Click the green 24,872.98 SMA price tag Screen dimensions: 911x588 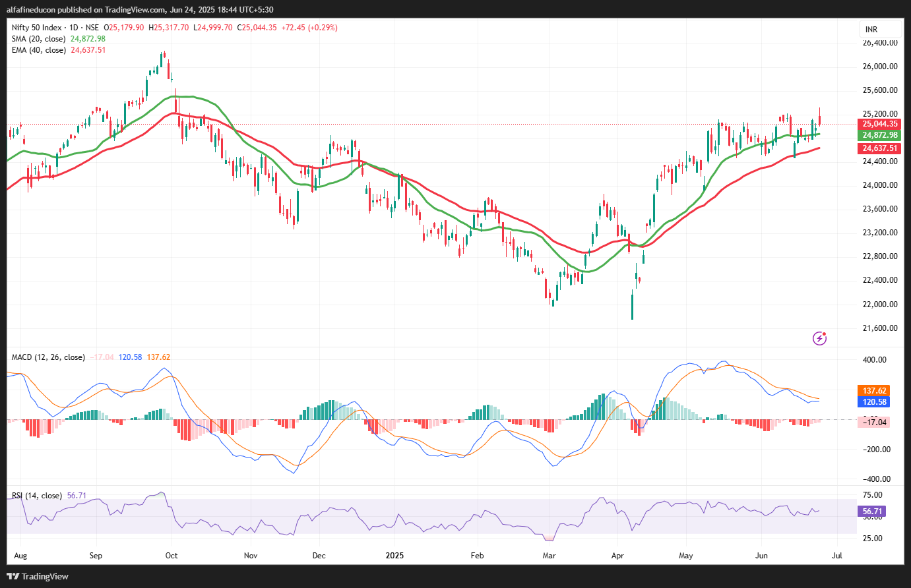pos(880,135)
